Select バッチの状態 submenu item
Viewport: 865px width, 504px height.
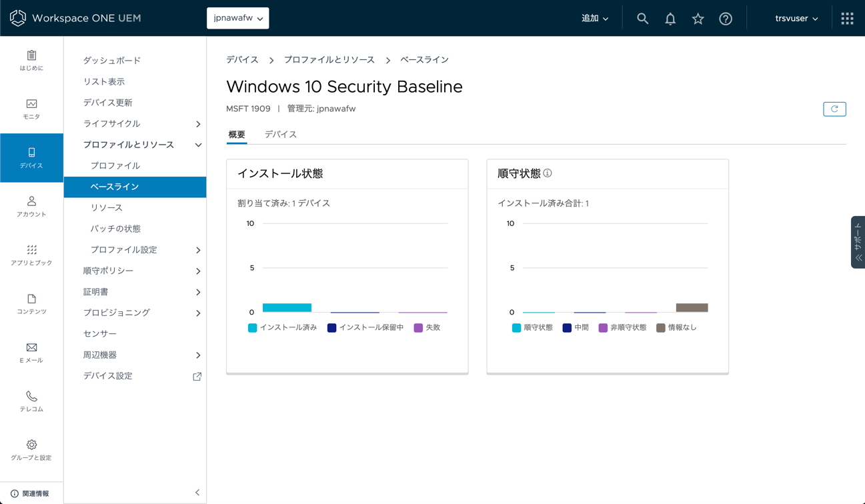[x=115, y=229]
